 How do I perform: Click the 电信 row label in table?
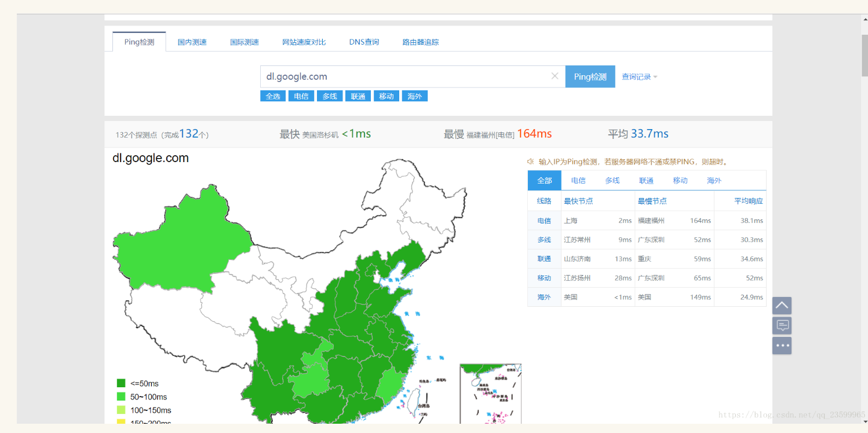(x=544, y=221)
